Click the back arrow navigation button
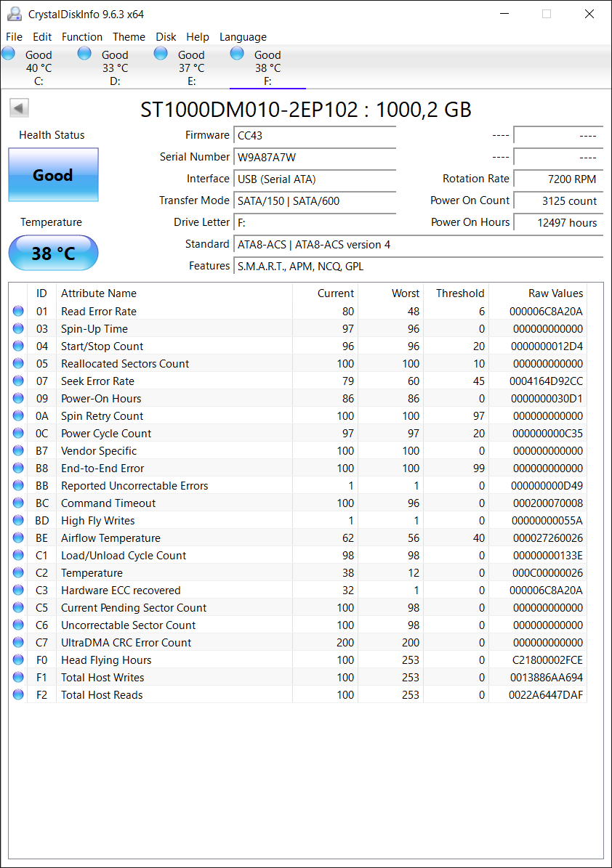This screenshot has width=612, height=868. (x=18, y=107)
